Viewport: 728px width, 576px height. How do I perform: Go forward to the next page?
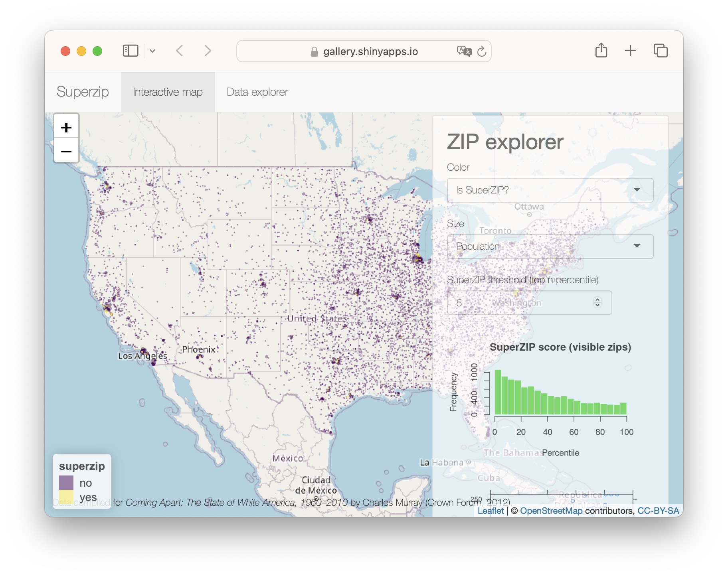[x=208, y=51]
